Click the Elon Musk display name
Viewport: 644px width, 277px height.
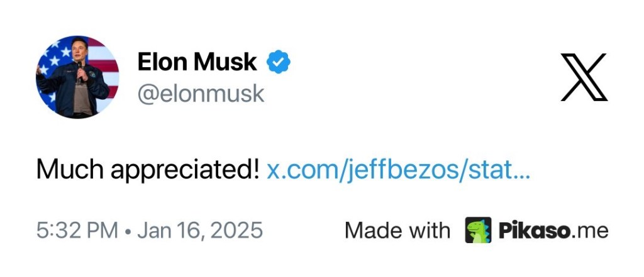pyautogui.click(x=197, y=62)
